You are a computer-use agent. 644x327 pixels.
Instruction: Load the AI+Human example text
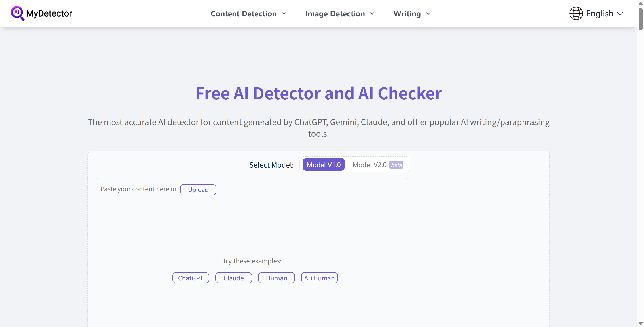[x=319, y=278]
